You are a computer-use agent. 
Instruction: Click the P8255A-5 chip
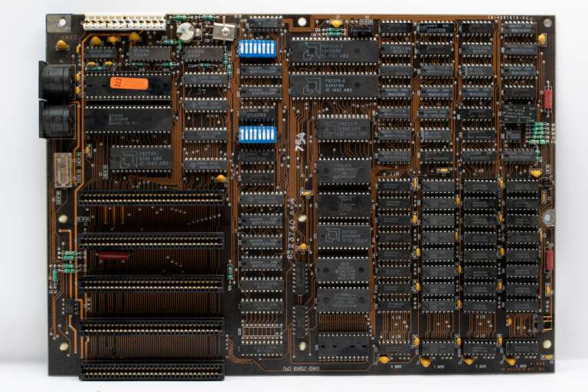334,52
